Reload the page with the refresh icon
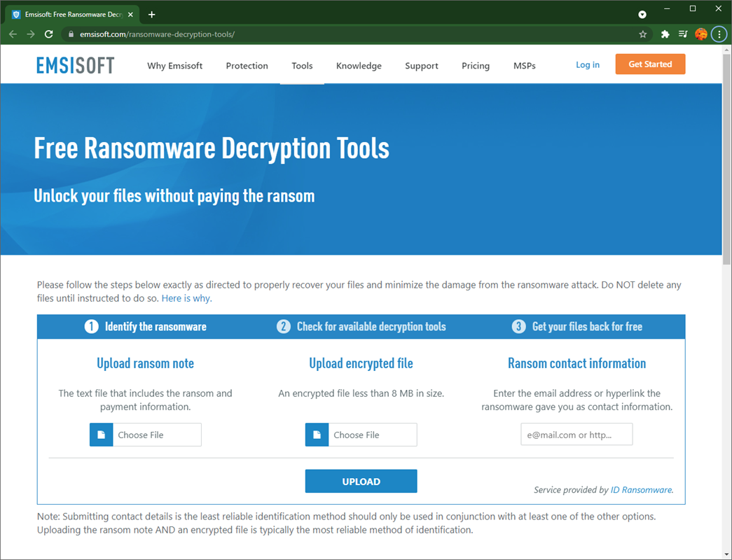 [48, 34]
